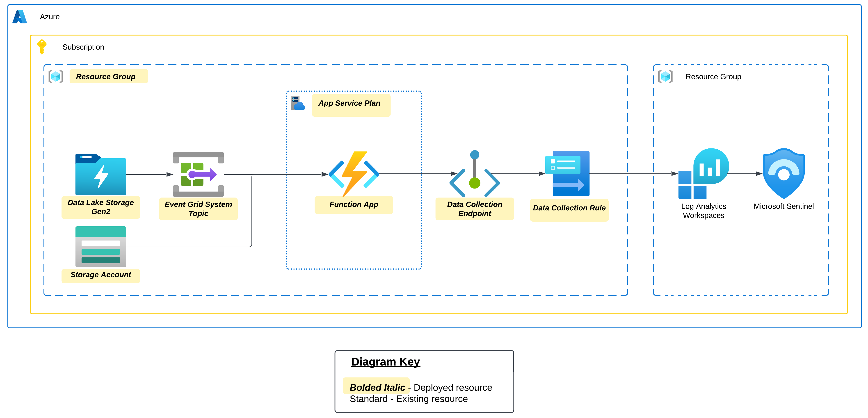
Task: Select the 'Function App' label
Action: click(x=354, y=204)
